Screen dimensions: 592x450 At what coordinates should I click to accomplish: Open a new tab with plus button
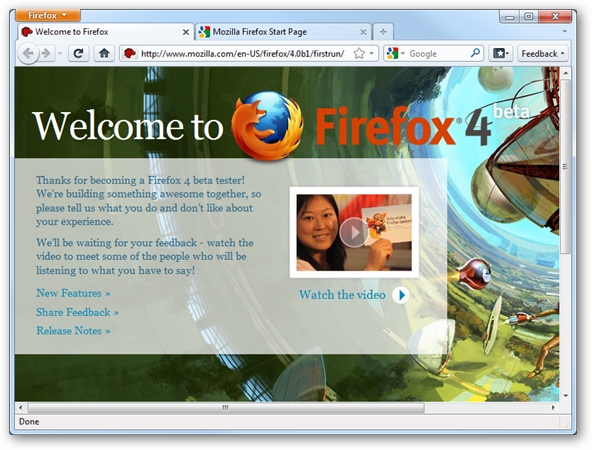[x=383, y=32]
